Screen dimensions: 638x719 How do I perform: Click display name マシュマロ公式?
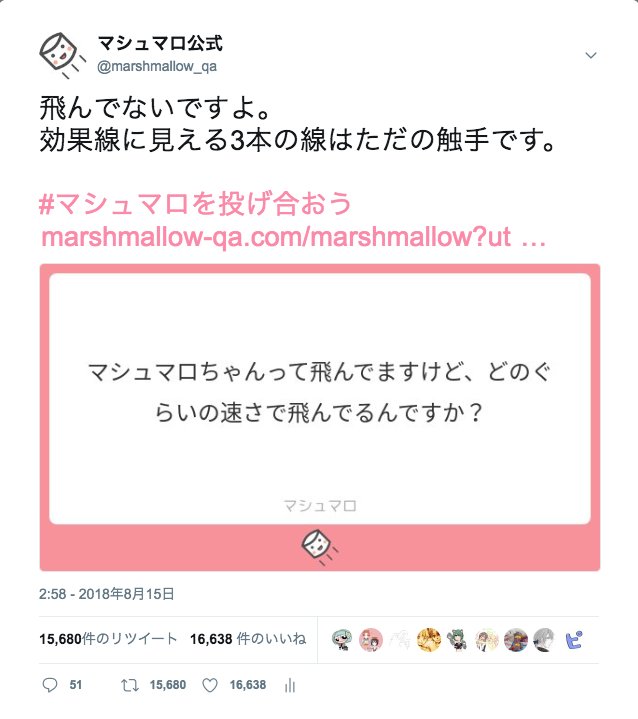(160, 43)
